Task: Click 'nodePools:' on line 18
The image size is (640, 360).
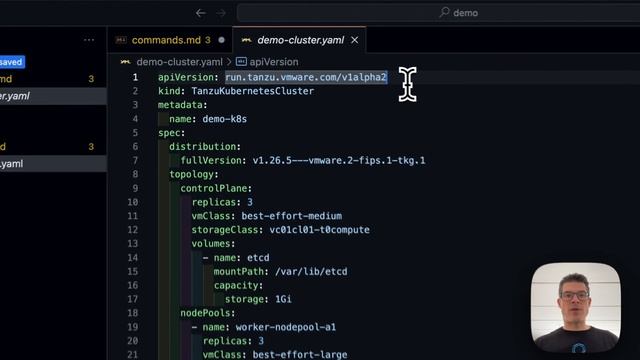Action: pyautogui.click(x=208, y=313)
